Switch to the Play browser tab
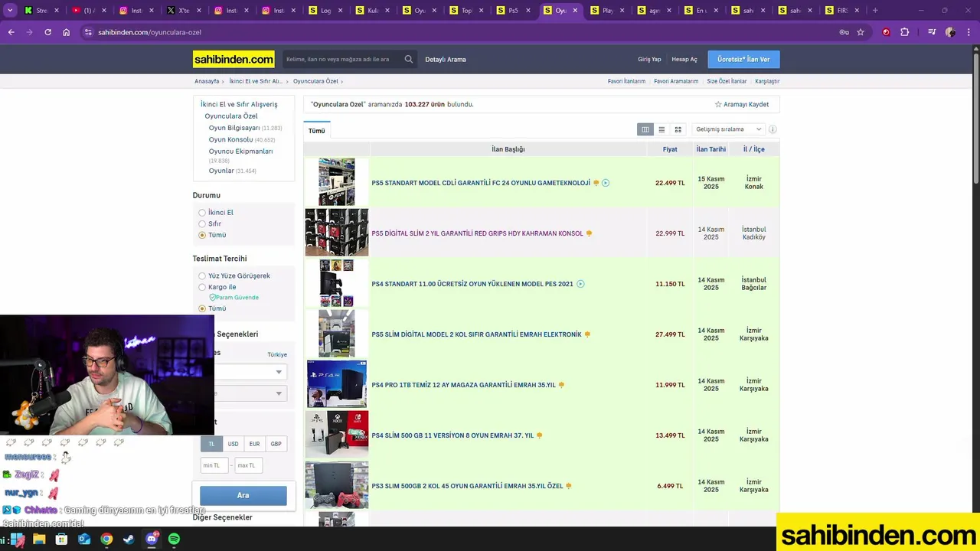The height and width of the screenshot is (551, 980). [x=608, y=11]
